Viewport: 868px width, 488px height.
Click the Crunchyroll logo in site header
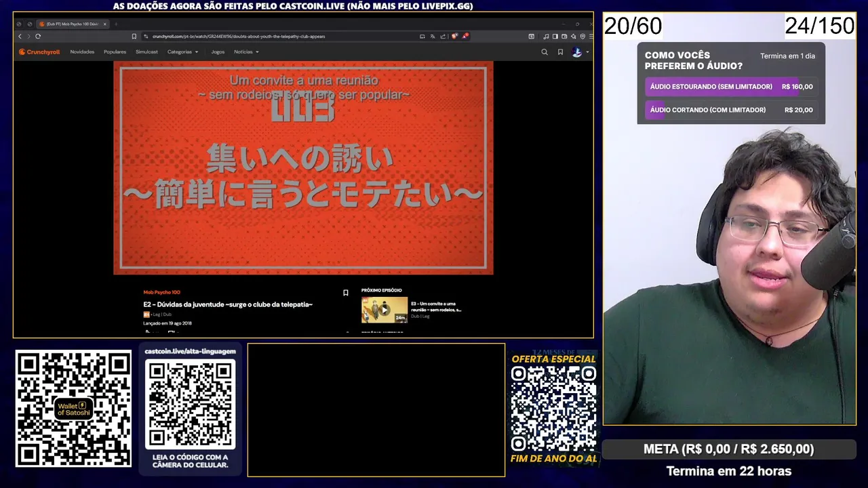click(x=39, y=52)
